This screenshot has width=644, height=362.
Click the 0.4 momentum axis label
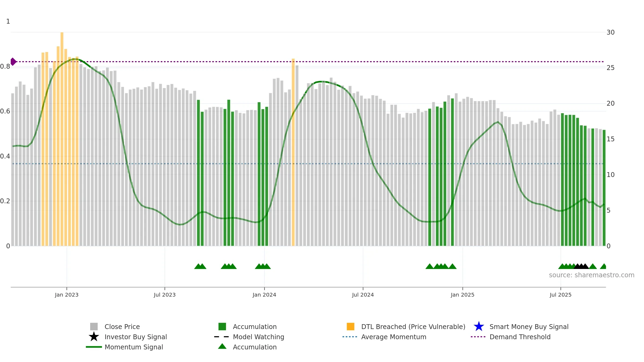(x=5, y=156)
